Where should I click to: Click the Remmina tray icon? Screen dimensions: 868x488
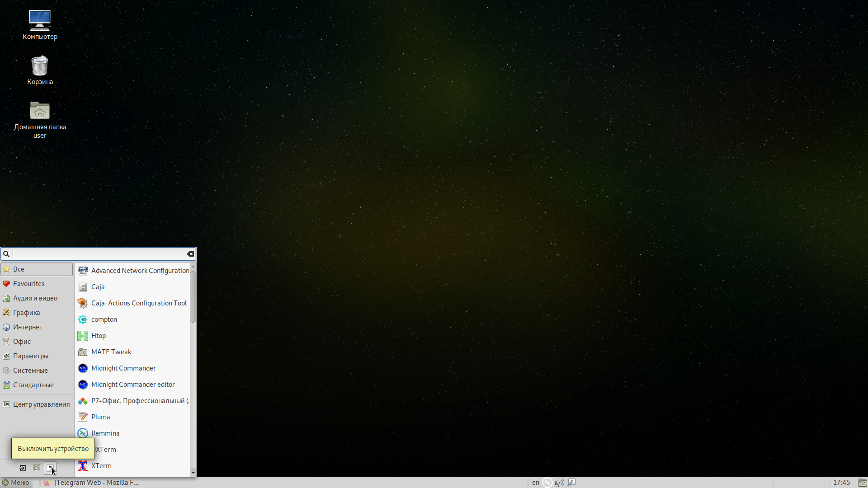tap(547, 483)
